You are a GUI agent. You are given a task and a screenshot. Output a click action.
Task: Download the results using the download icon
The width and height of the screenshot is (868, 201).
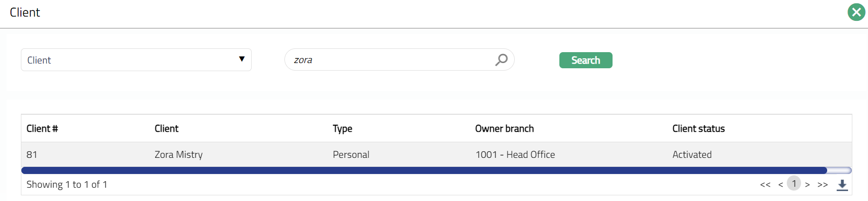[842, 185]
